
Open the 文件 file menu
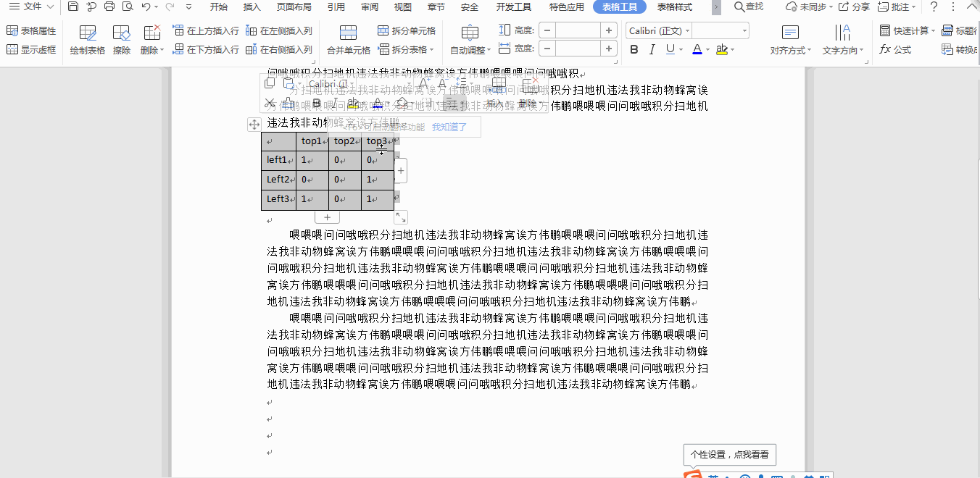[31, 7]
